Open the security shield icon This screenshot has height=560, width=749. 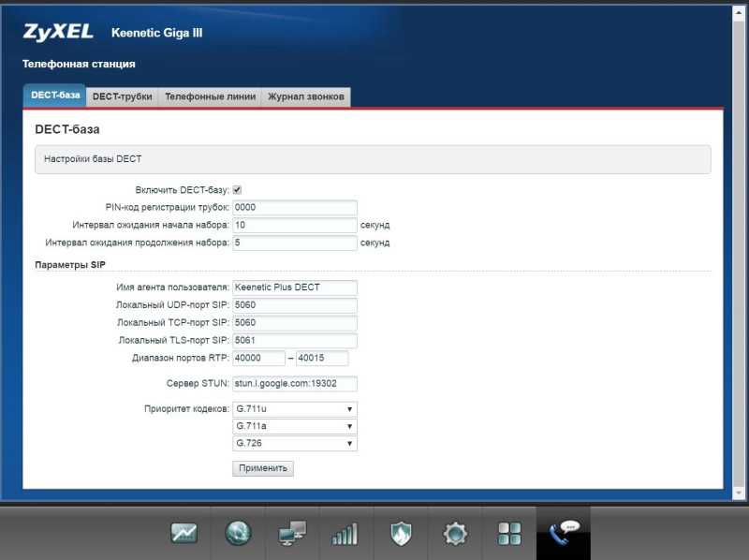[401, 533]
